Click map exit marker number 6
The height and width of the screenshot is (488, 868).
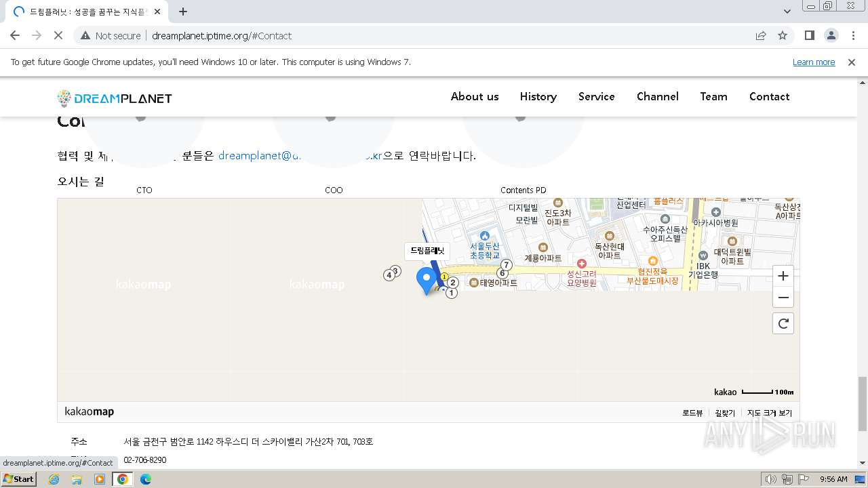pos(502,273)
